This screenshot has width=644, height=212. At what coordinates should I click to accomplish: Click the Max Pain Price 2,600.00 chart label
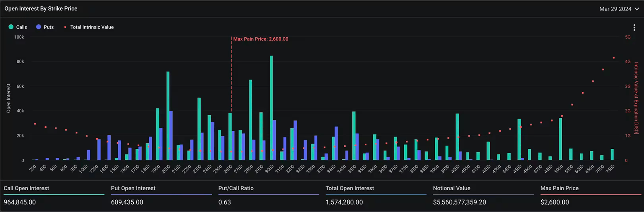pyautogui.click(x=260, y=39)
